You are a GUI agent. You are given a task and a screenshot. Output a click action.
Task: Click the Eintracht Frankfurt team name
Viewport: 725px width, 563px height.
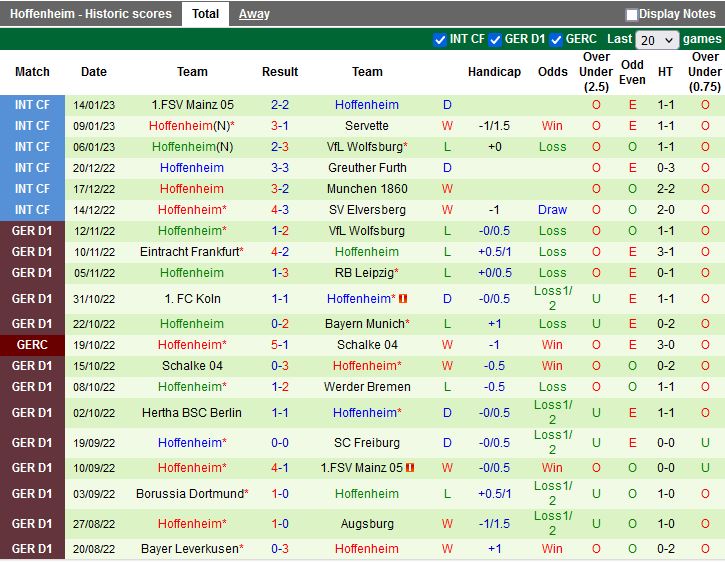[x=190, y=252]
